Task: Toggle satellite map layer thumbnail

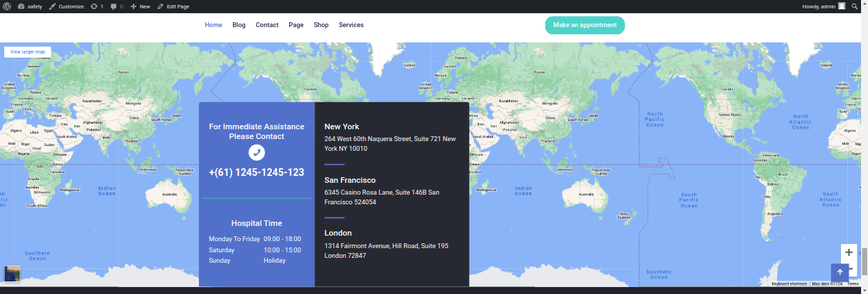Action: [x=12, y=274]
